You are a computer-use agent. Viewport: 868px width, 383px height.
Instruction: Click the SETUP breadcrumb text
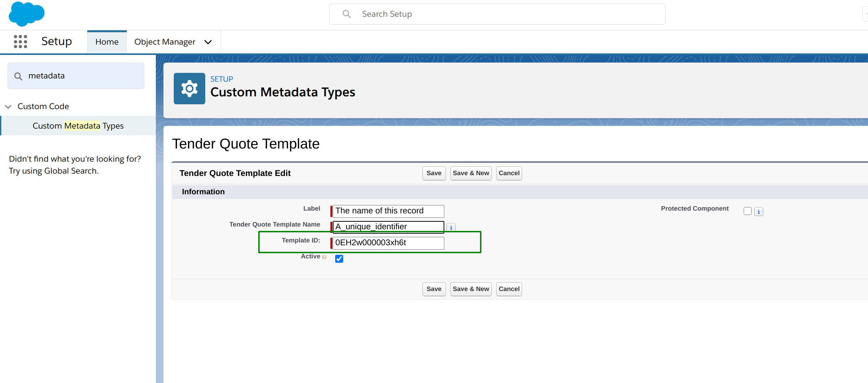(x=222, y=79)
